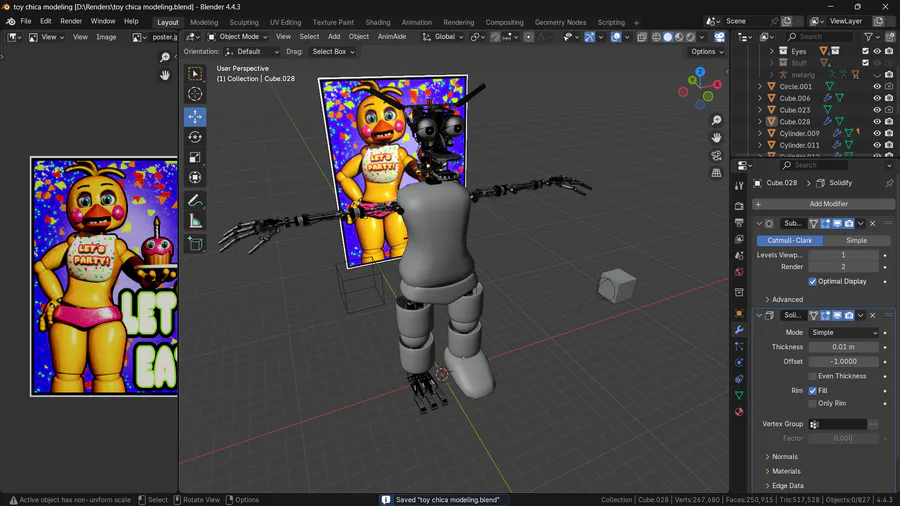
Task: Disable Cube.023 in renders camera icon
Action: tap(889, 110)
